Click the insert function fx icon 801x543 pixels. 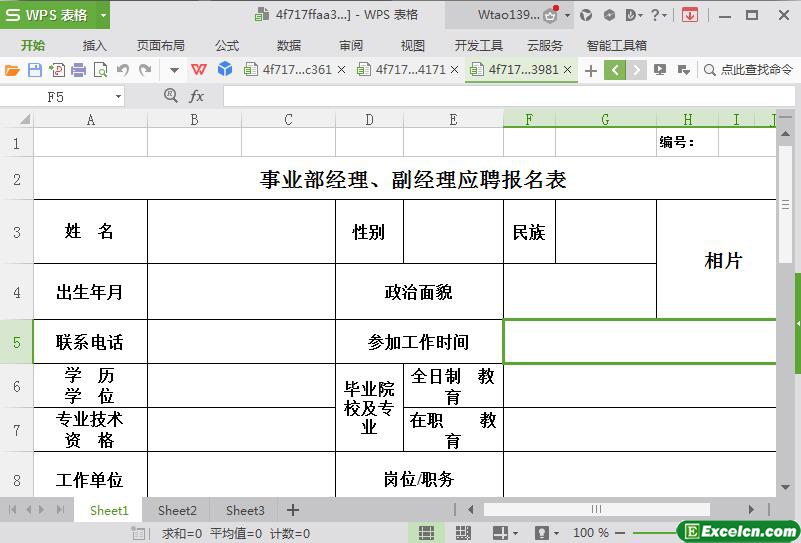tap(197, 96)
